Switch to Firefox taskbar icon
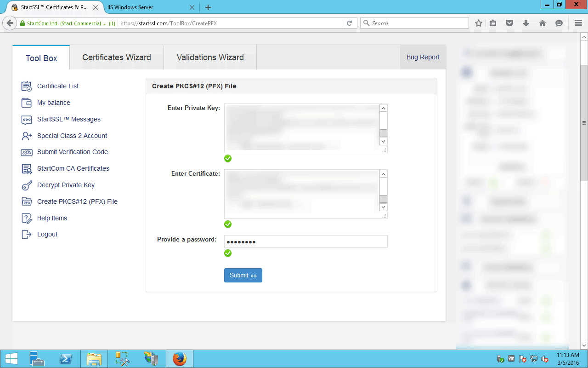The image size is (588, 368). point(180,359)
